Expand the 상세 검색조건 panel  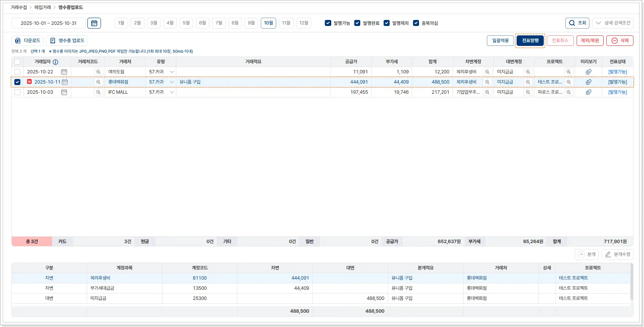coord(613,23)
